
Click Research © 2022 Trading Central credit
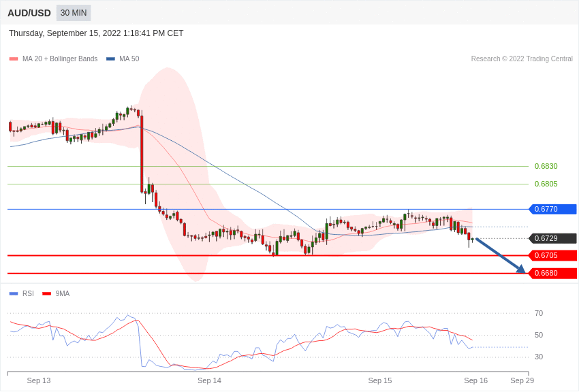tap(522, 59)
